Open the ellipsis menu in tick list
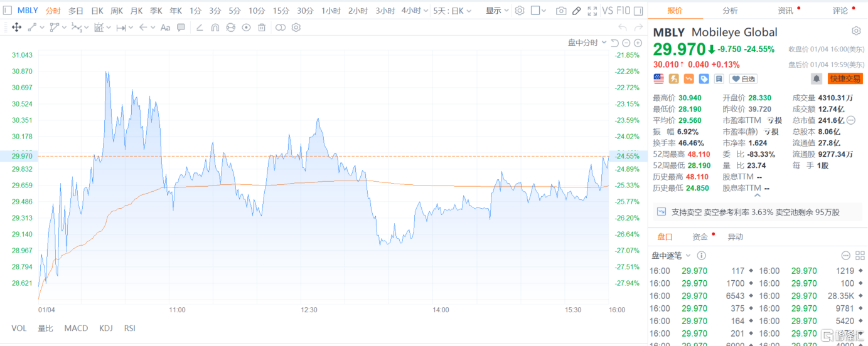 (x=845, y=255)
